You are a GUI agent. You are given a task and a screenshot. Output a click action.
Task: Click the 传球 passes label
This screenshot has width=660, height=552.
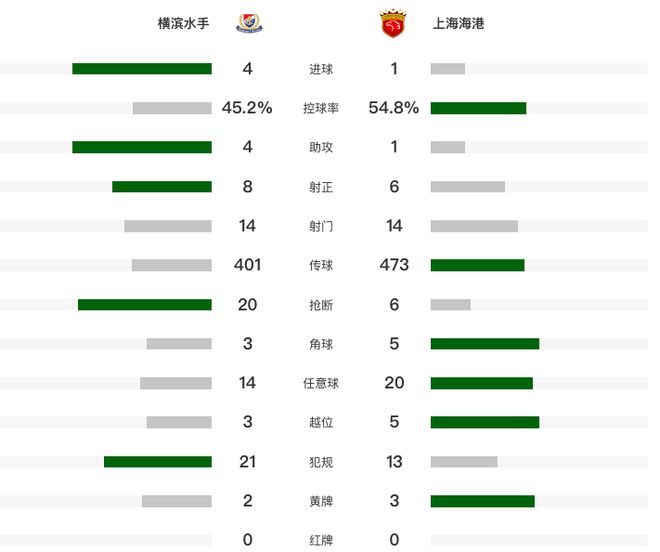(321, 265)
